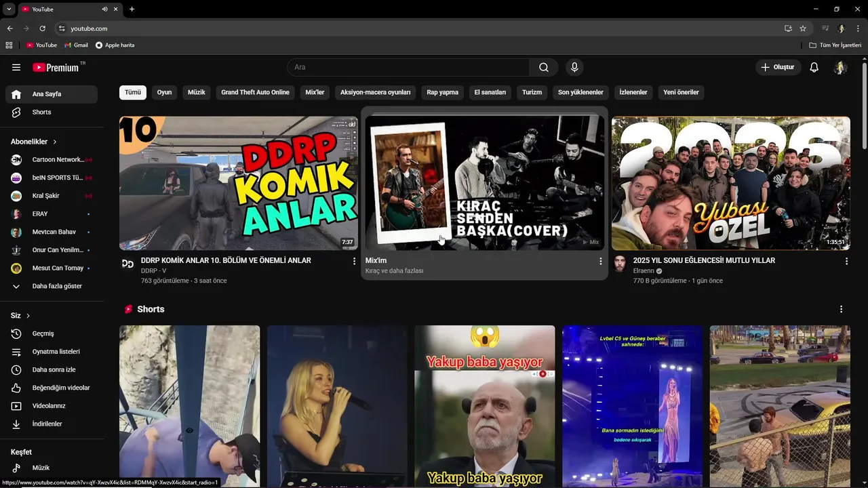The height and width of the screenshot is (488, 868).
Task: Open Beğendiğim videolar list
Action: click(x=52, y=388)
